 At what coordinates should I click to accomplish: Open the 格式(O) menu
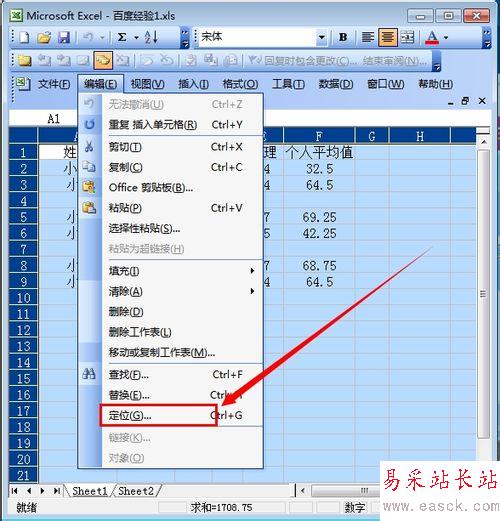(240, 84)
